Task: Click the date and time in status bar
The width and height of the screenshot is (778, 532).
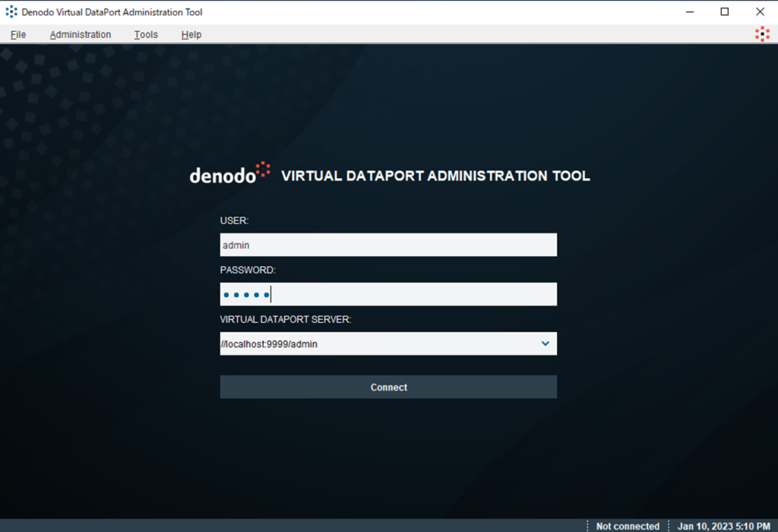Action: [x=723, y=526]
